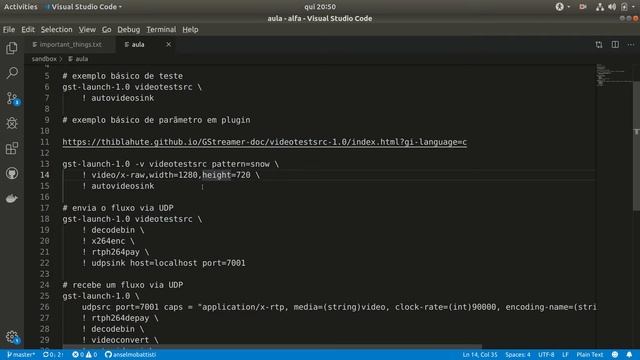
Task: Open the Help menu
Action: pos(190,29)
